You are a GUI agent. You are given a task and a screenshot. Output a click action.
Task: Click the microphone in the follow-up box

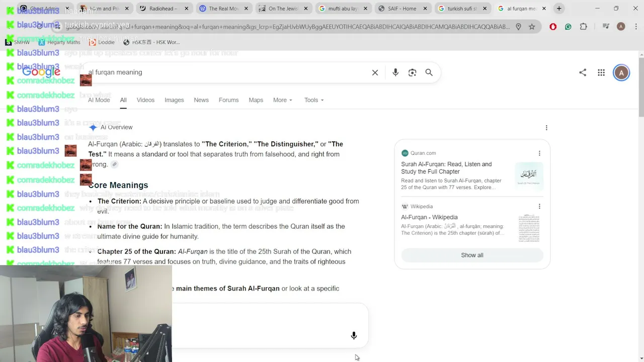coord(354,335)
